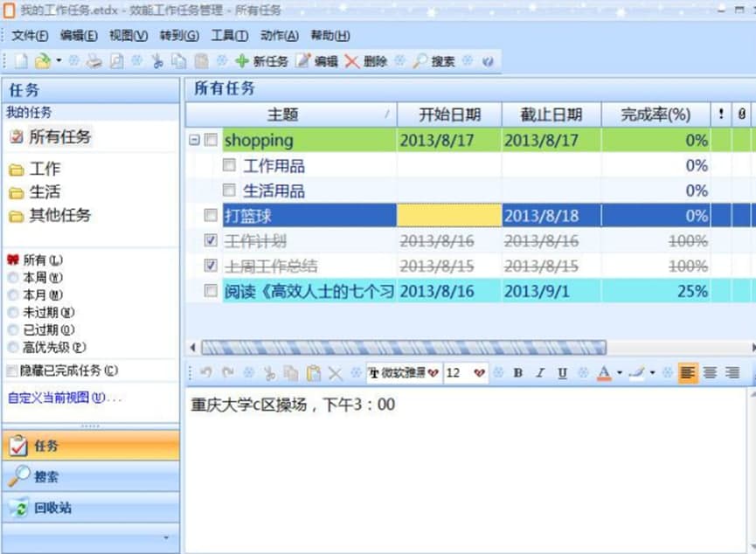Image resolution: width=756 pixels, height=554 pixels.
Task: Click the editor toolbar Delete X icon
Action: coord(335,373)
